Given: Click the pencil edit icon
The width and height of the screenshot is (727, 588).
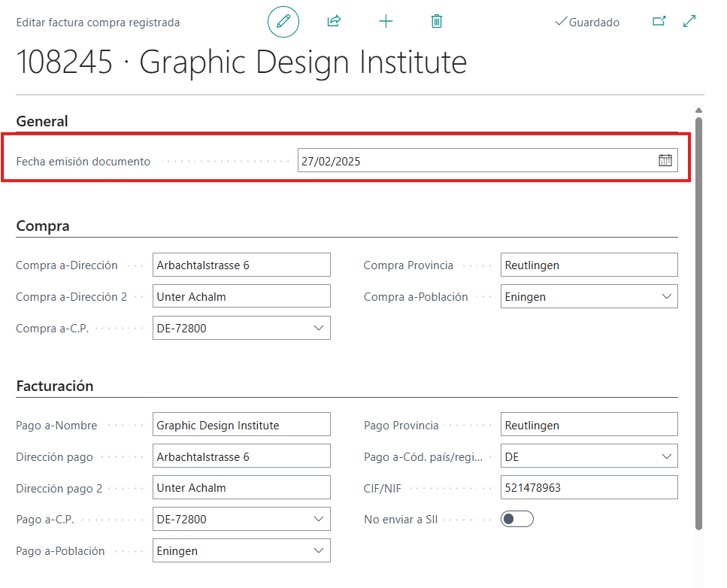Looking at the screenshot, I should click(x=283, y=22).
